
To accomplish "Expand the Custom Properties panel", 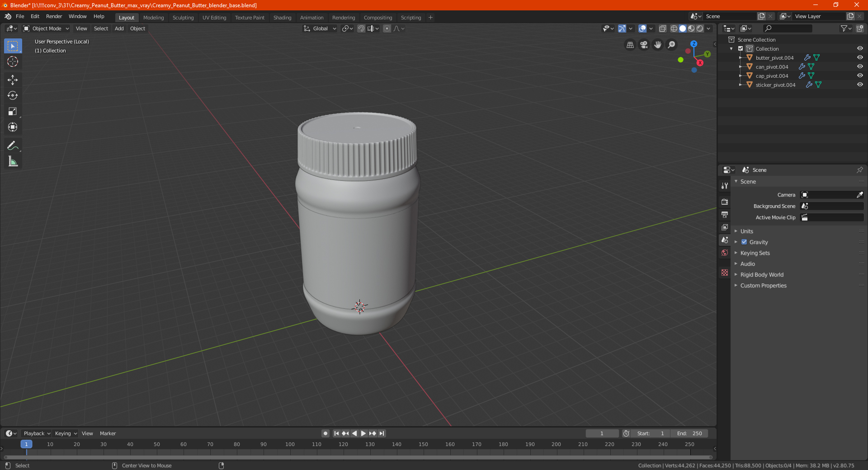I will tap(763, 285).
